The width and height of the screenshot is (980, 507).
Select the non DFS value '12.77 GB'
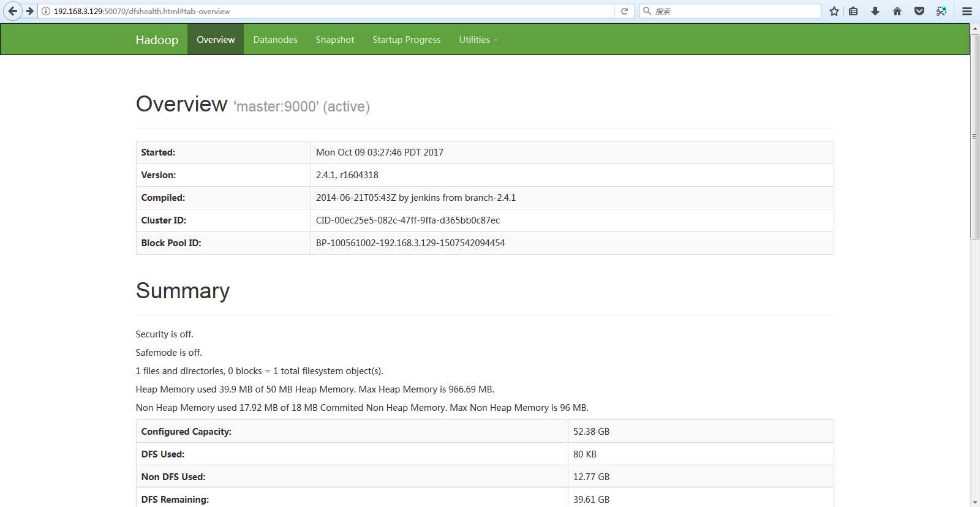pyautogui.click(x=591, y=477)
